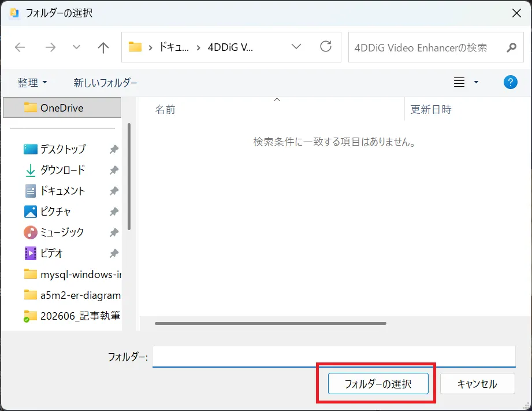Open view options dropdown arrow
The image size is (532, 411).
coord(476,82)
